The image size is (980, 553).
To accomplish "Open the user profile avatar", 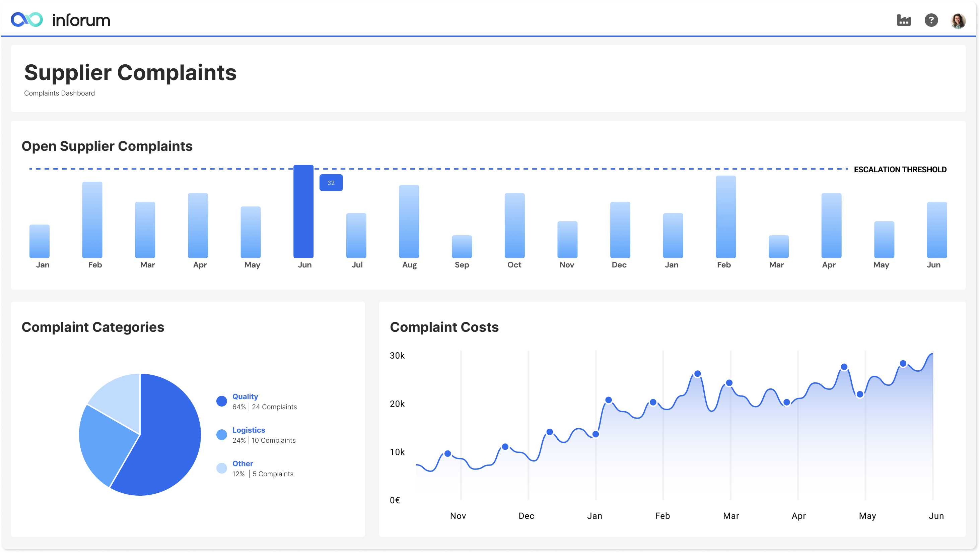I will (958, 20).
